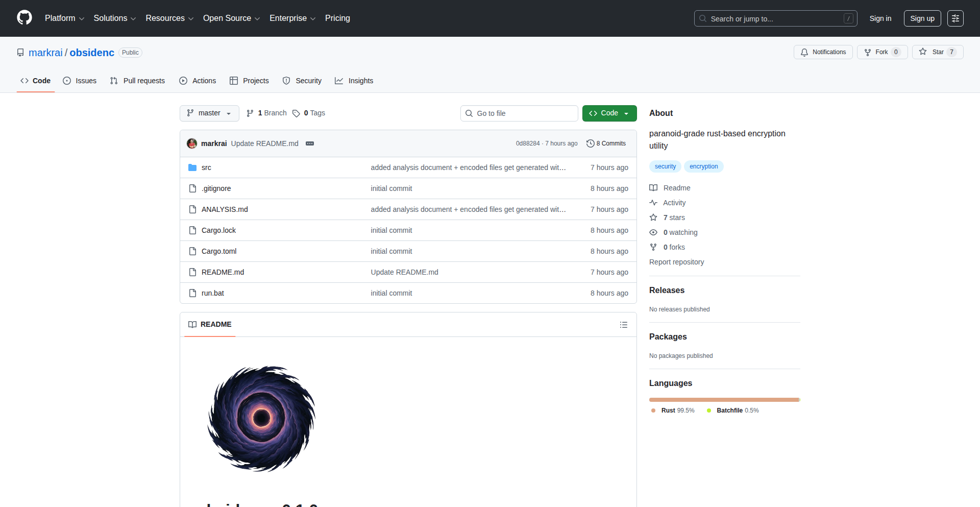Click the eye icon beside 0 watching
Viewport: 980px width, 507px height.
click(x=654, y=232)
